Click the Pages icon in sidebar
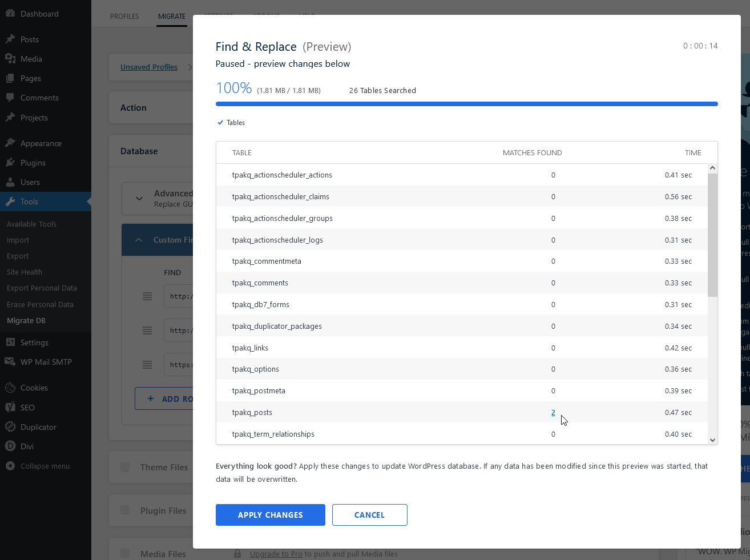Viewport: 750px width, 560px height. pyautogui.click(x=10, y=78)
